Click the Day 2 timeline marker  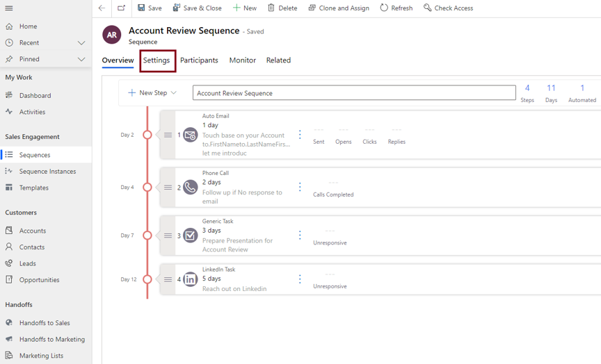[147, 135]
